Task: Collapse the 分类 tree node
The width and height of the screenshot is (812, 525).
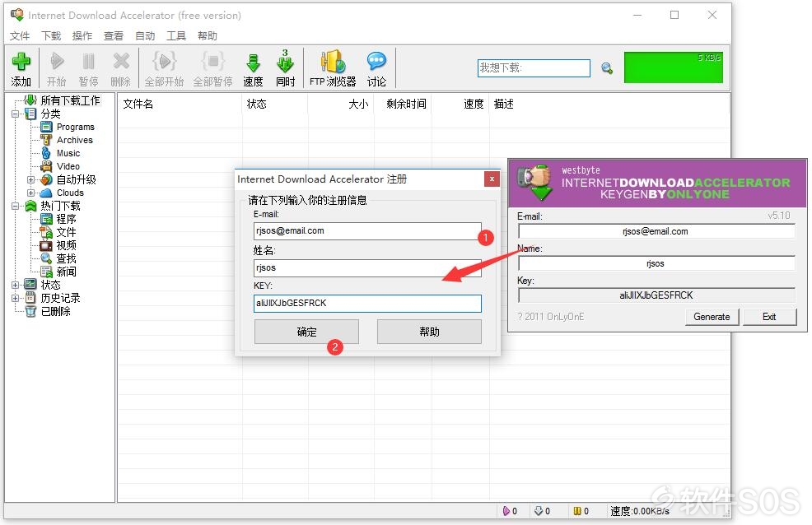Action: tap(15, 114)
